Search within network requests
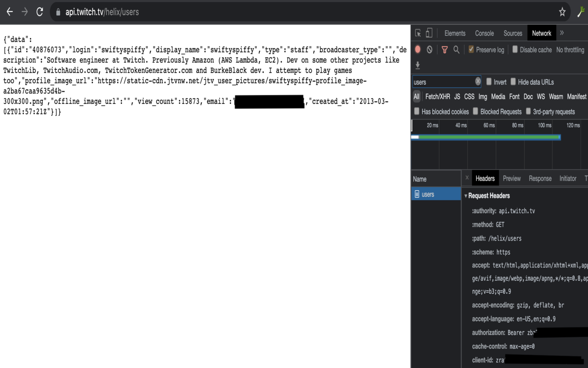588x368 pixels. click(456, 49)
